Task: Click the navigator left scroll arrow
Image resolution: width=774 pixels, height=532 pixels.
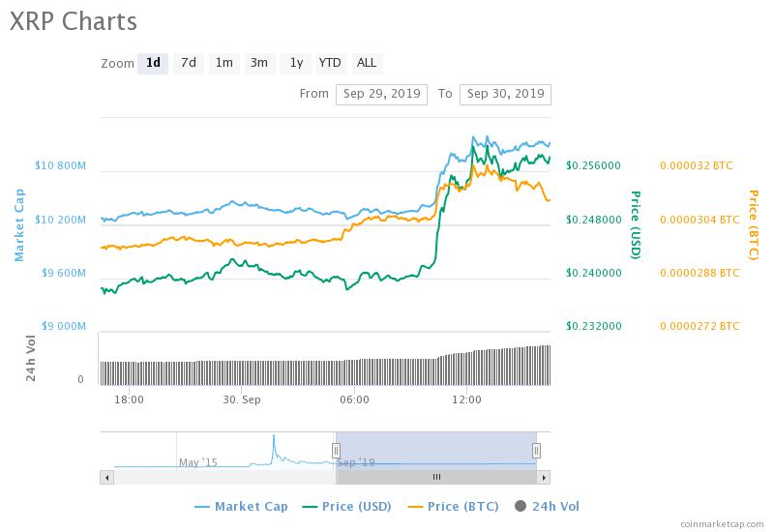Action: (107, 477)
